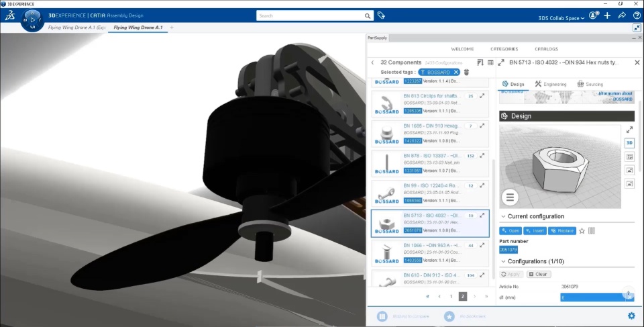644x327 pixels.
Task: Minimize the PartSupply panel
Action: [x=634, y=38]
